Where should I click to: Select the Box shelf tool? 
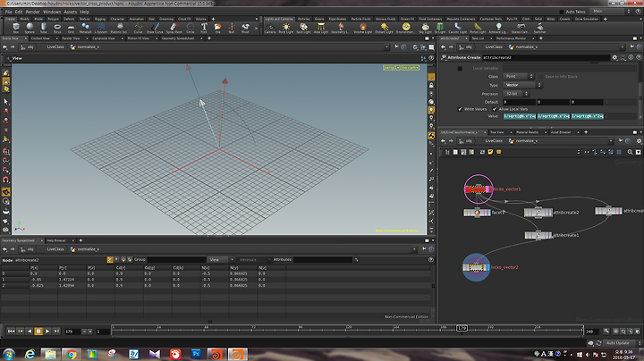(x=16, y=28)
